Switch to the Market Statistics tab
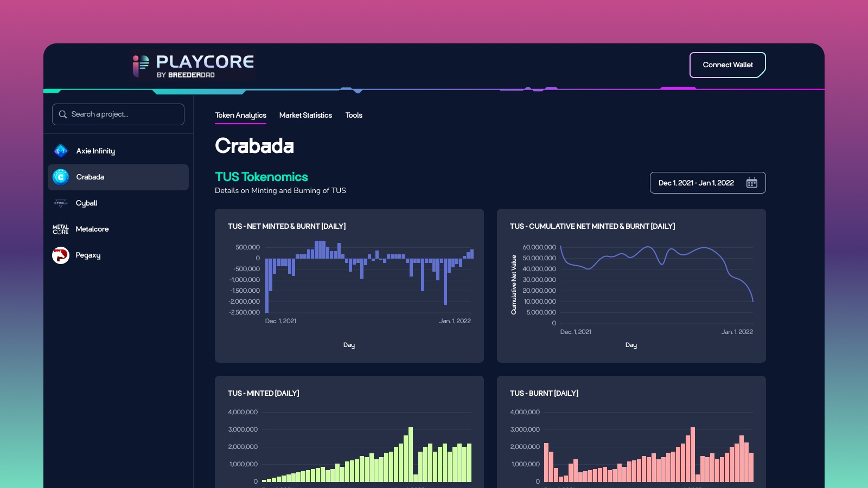 (x=305, y=115)
